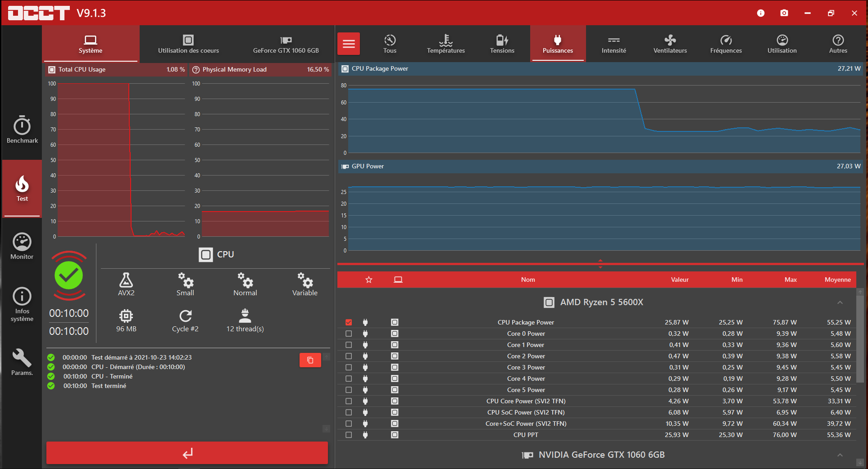Click the display monitor column header icon
Screen dimensions: 868x469
(398, 280)
